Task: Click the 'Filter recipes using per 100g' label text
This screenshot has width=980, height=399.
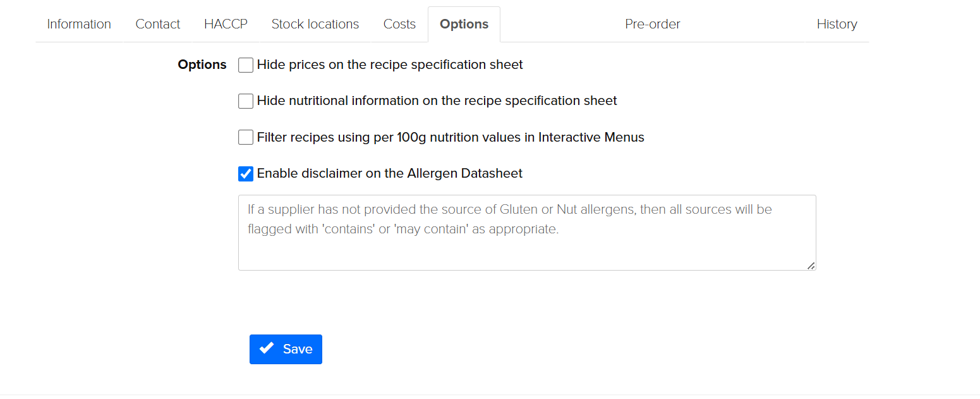Action: point(451,137)
